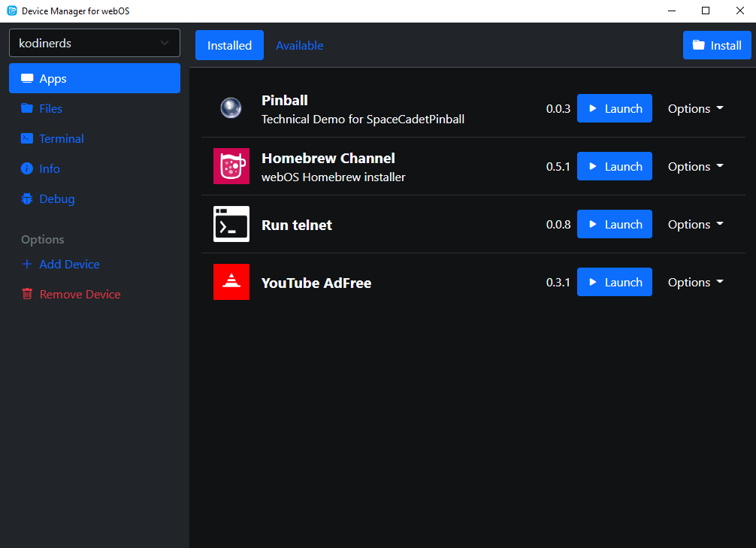Viewport: 756px width, 548px height.
Task: Click the Info circle icon
Action: pyautogui.click(x=27, y=168)
